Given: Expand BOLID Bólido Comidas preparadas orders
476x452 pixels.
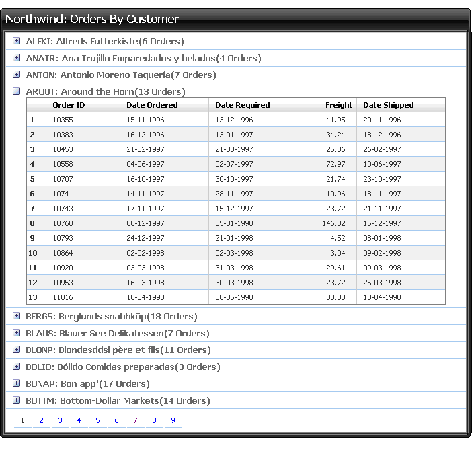Looking at the screenshot, I should pos(17,367).
